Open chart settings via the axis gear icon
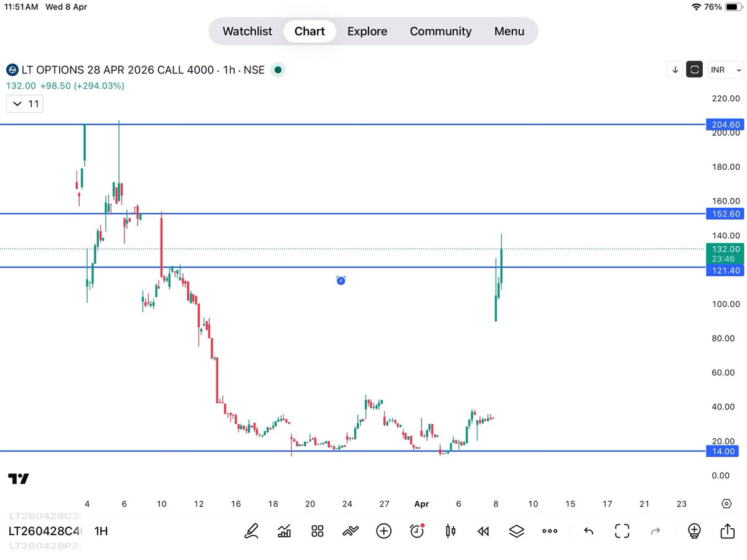747x560 pixels. [x=726, y=504]
